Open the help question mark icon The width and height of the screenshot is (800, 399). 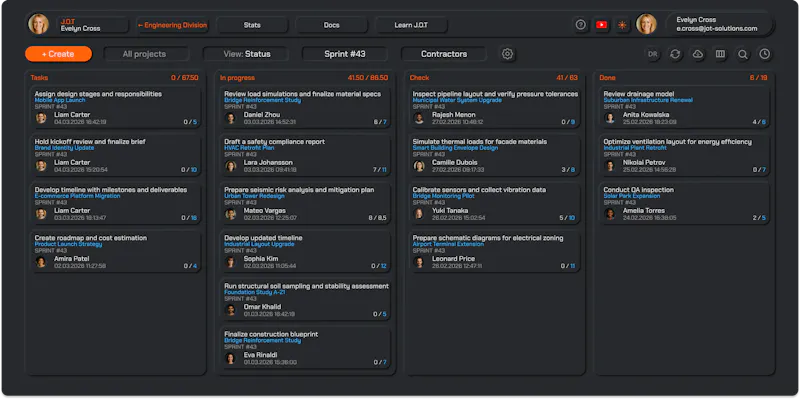click(x=580, y=24)
